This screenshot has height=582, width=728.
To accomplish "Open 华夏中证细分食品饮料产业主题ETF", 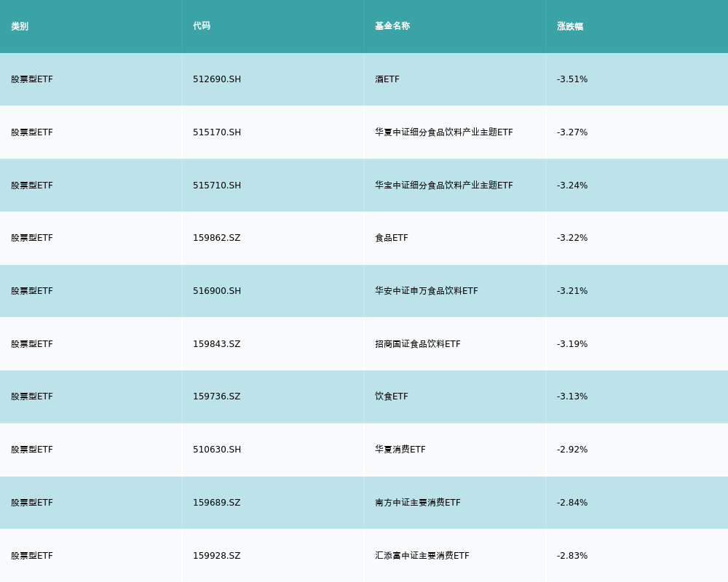I will tap(444, 132).
